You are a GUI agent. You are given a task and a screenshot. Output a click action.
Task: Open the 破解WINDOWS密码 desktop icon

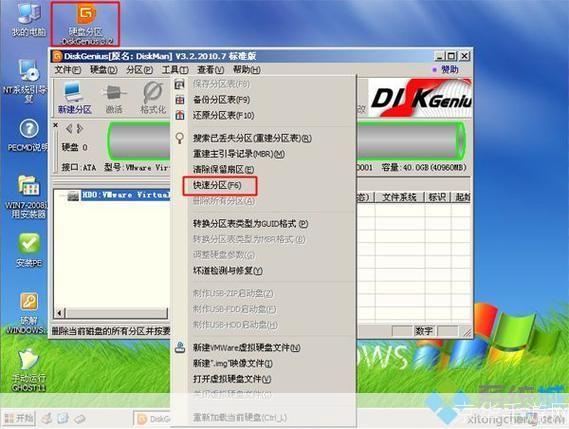(x=27, y=313)
